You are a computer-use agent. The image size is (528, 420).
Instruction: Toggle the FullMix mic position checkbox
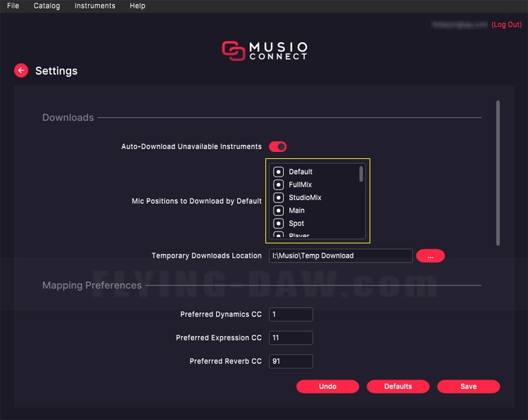(278, 185)
